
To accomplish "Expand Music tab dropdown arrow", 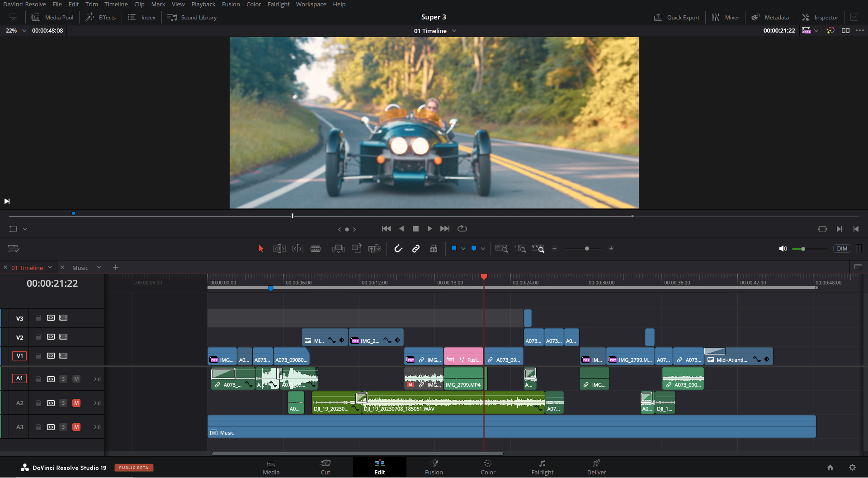I will click(x=99, y=267).
